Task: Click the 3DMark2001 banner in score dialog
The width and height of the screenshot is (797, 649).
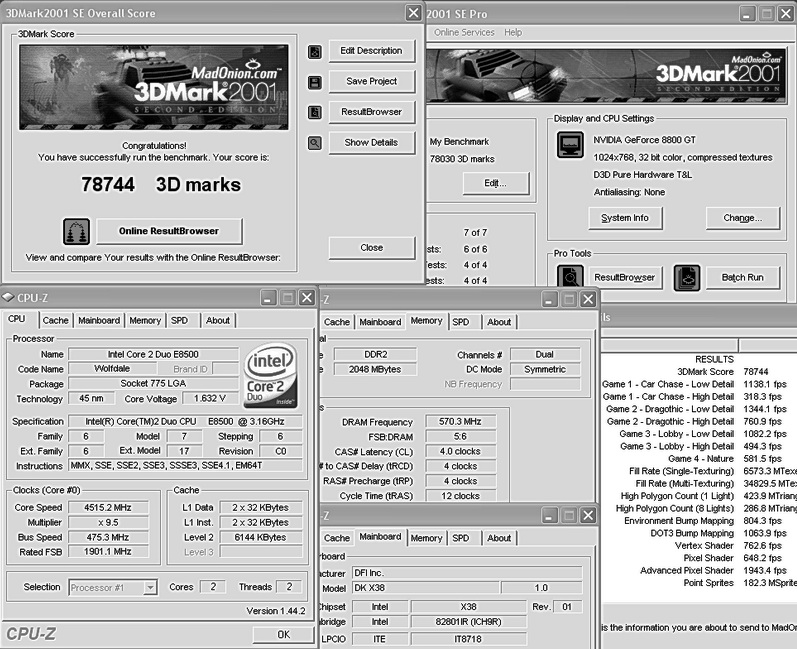Action: pos(154,87)
